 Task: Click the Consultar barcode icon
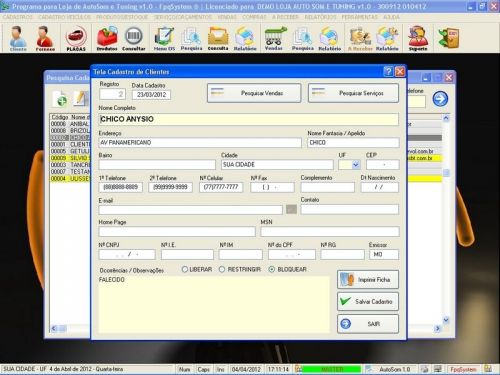coord(134,38)
